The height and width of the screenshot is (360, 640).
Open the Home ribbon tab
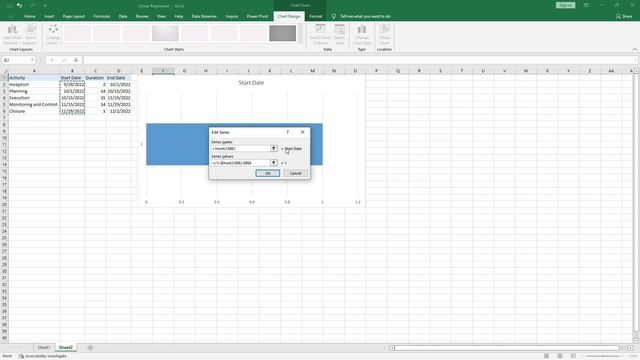coord(29,16)
